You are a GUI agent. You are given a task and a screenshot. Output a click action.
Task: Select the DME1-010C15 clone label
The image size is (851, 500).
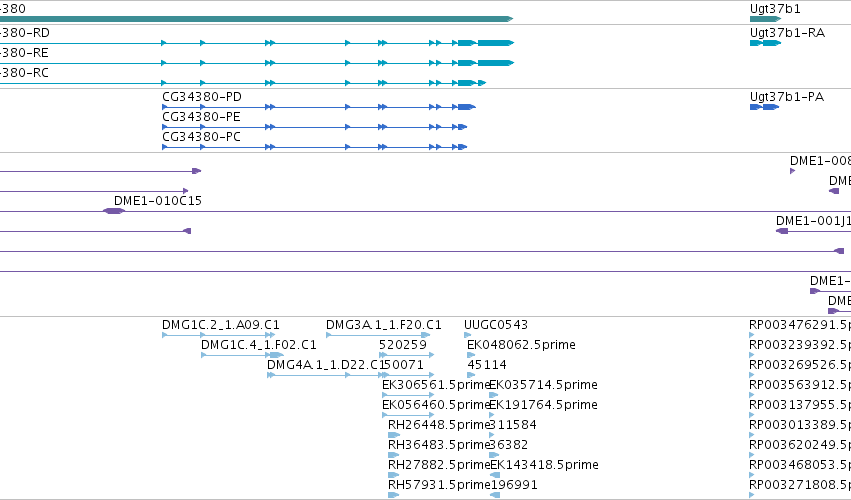[x=158, y=201]
